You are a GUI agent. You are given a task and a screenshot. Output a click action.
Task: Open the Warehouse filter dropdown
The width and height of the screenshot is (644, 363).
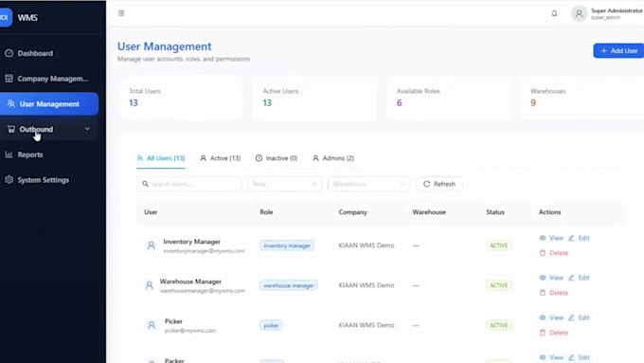coord(368,184)
